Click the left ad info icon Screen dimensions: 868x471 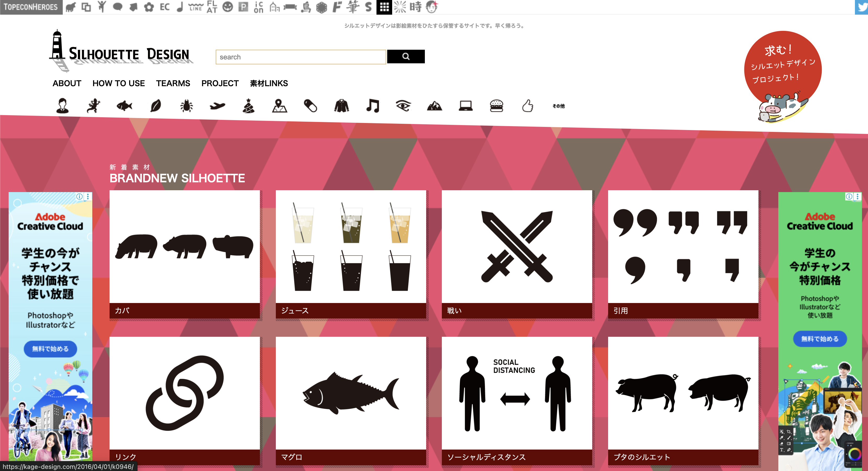(79, 196)
